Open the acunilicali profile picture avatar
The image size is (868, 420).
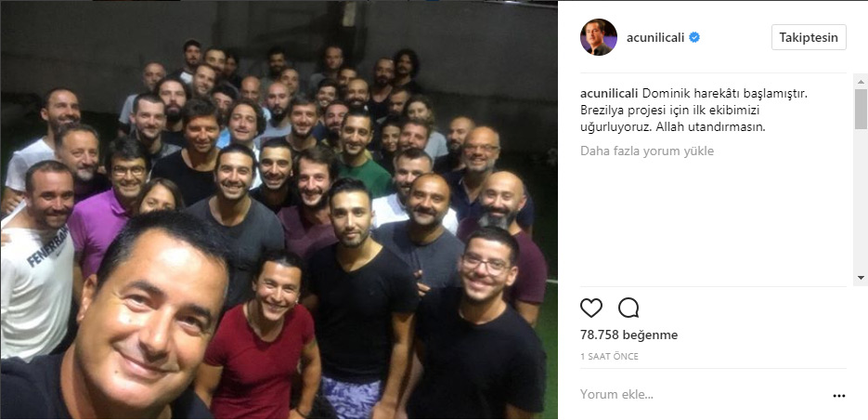(x=599, y=37)
